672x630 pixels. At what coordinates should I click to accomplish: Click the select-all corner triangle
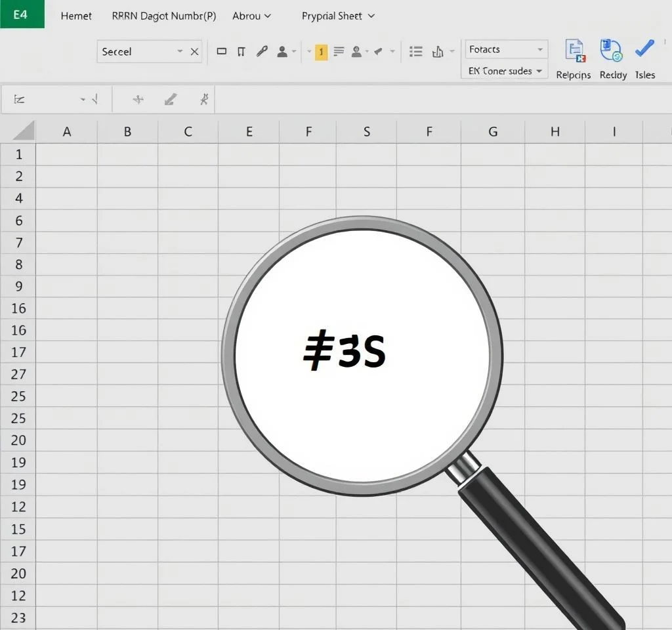tap(24, 131)
